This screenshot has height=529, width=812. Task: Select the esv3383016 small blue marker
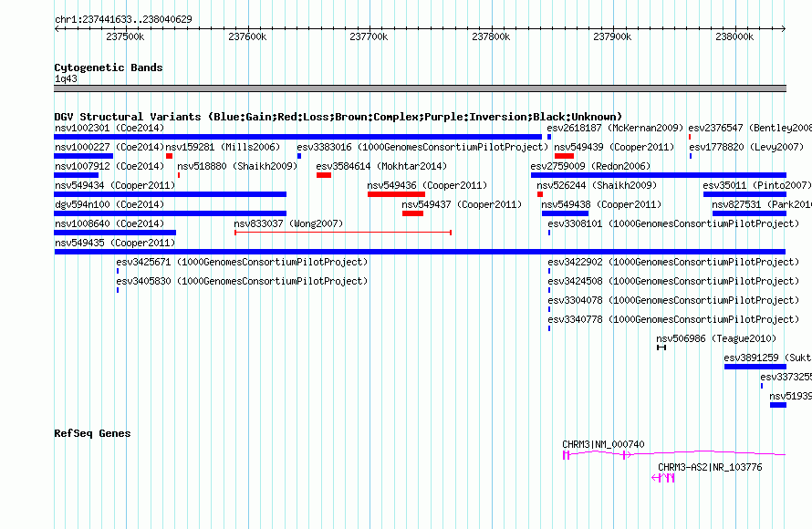pos(299,156)
